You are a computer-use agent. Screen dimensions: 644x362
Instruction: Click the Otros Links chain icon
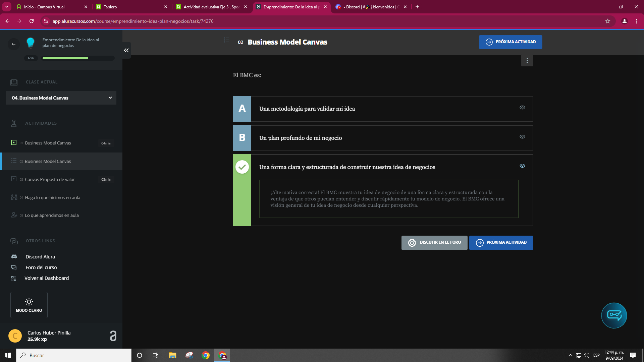[14, 241]
